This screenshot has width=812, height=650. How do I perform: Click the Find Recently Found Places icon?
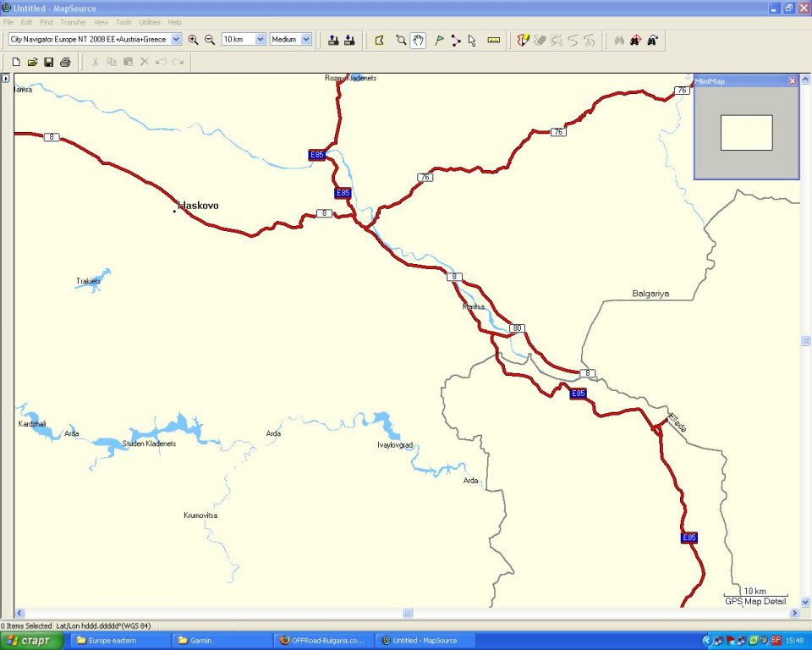652,40
